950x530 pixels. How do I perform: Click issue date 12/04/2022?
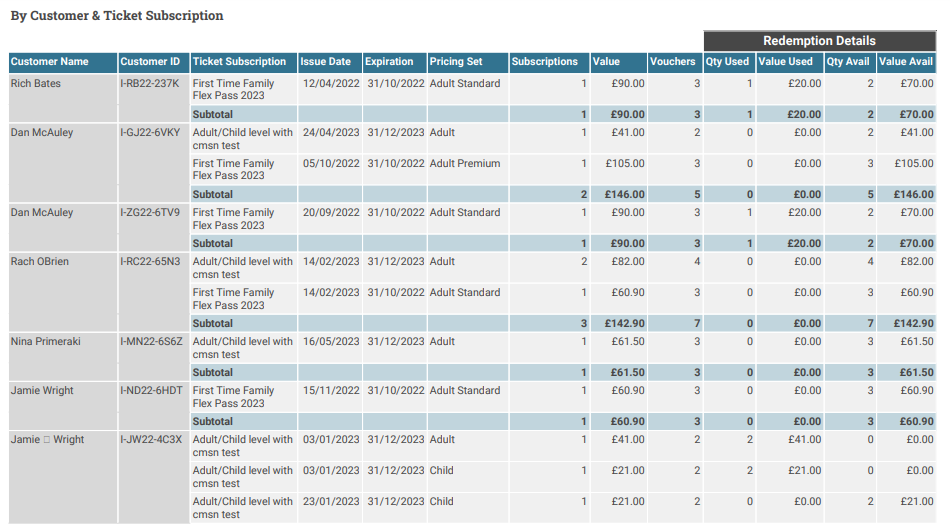pyautogui.click(x=331, y=84)
